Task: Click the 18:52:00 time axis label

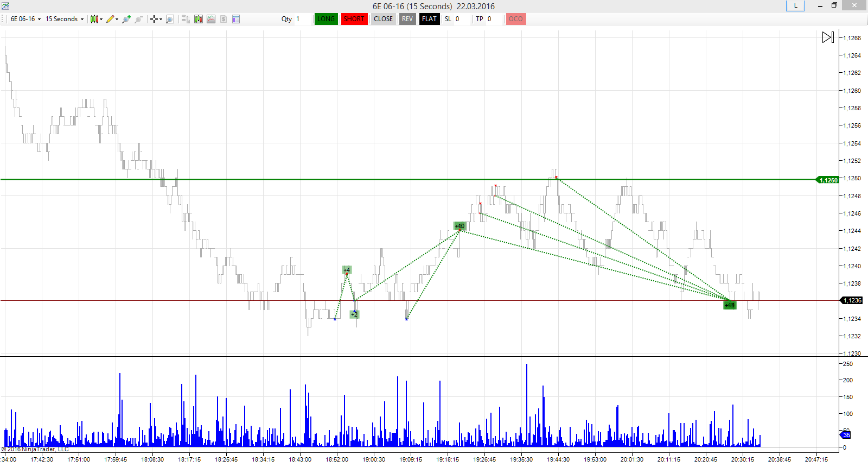Action: click(x=337, y=459)
